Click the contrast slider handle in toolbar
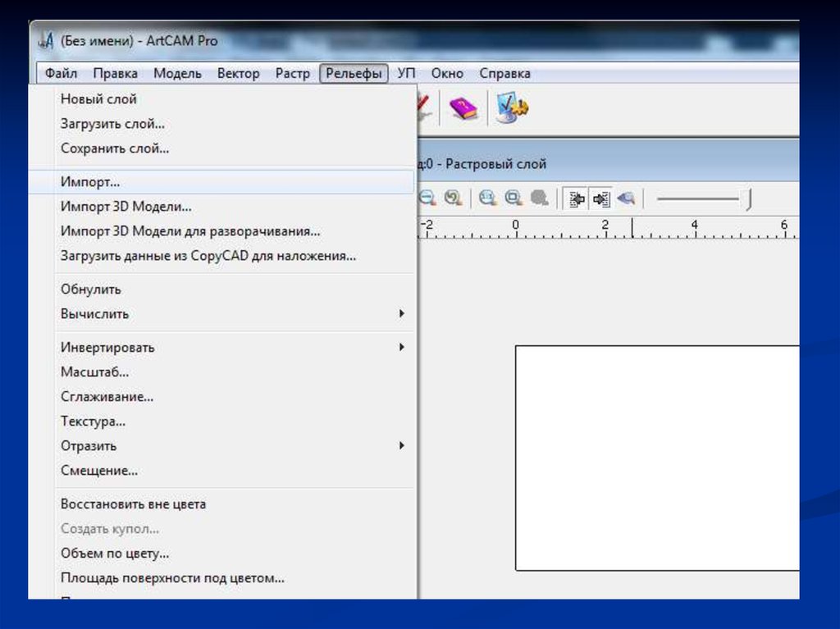Image resolution: width=840 pixels, height=629 pixels. coord(748,198)
